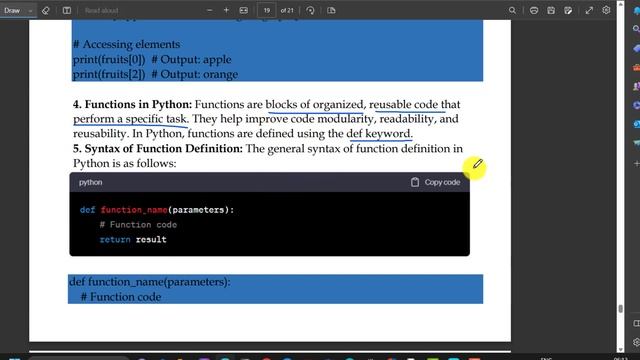Choose the Add text tool icon
The image size is (640, 360).
[67, 11]
